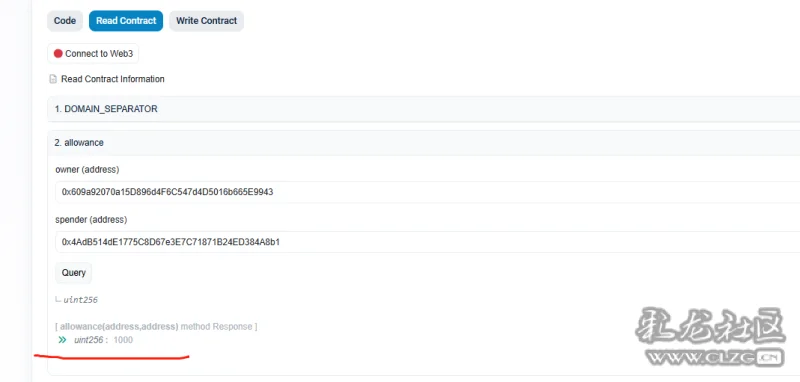800x382 pixels.
Task: Expand the 1. DOMAIN_SEPARATOR section
Action: click(423, 109)
